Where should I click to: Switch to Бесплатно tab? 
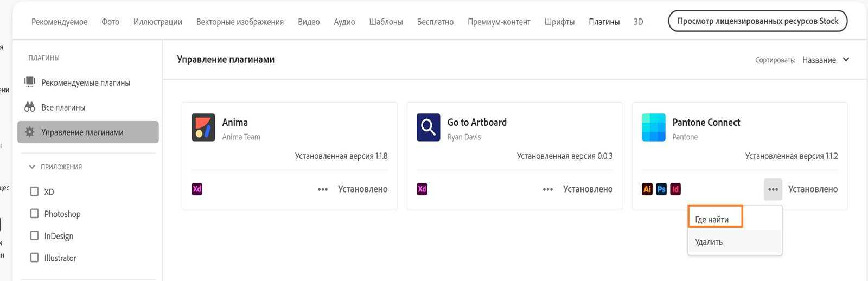pyautogui.click(x=435, y=22)
